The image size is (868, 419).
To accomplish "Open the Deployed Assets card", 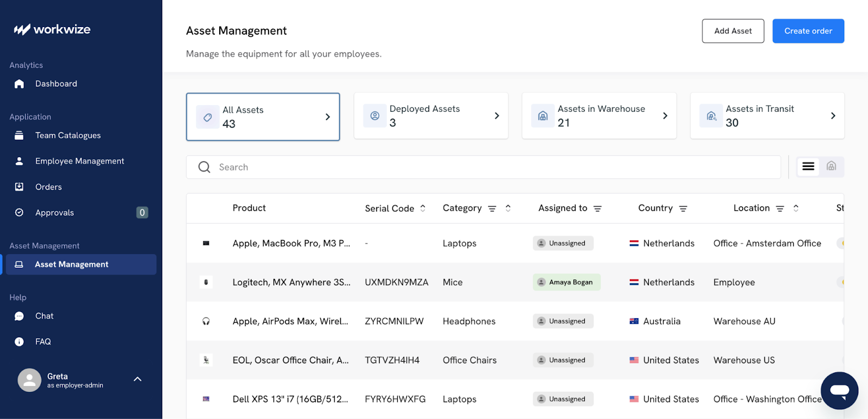I will [x=431, y=116].
